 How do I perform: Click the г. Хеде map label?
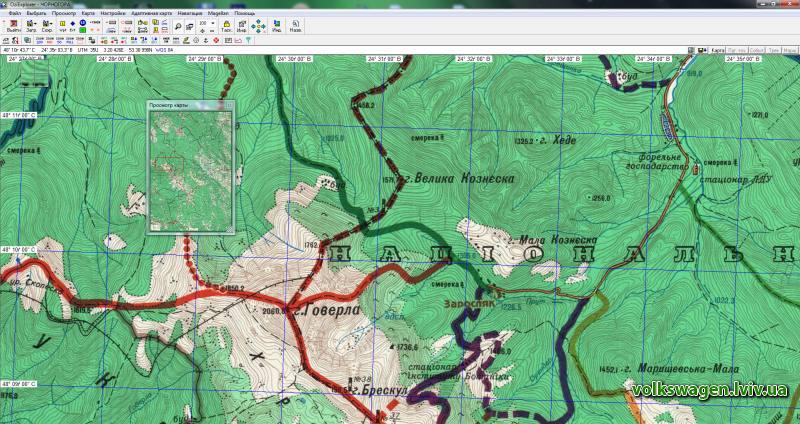point(559,140)
